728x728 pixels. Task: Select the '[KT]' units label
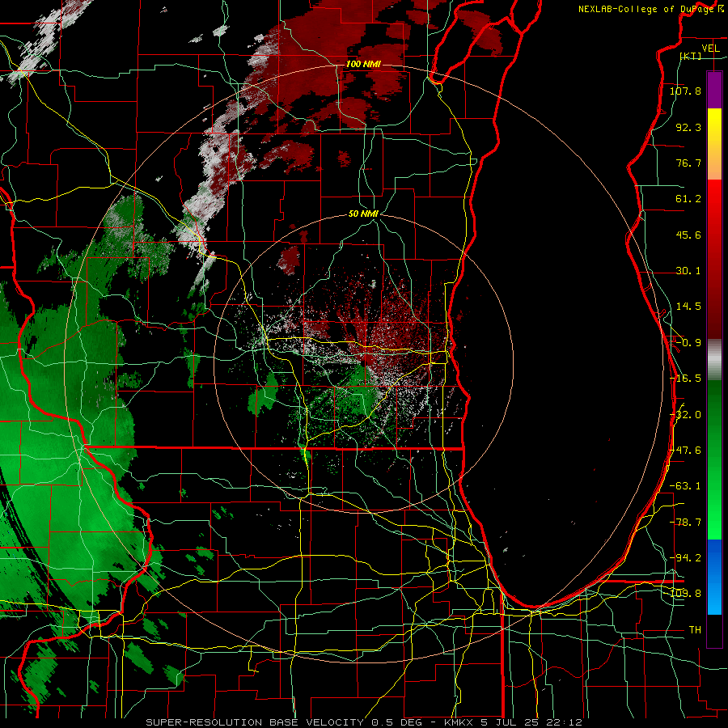point(691,56)
